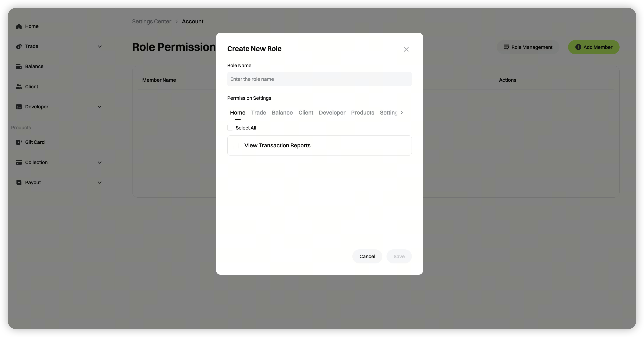Screen dimensions: 644x337
Task: Click the Payout sidebar icon
Action: click(x=19, y=183)
